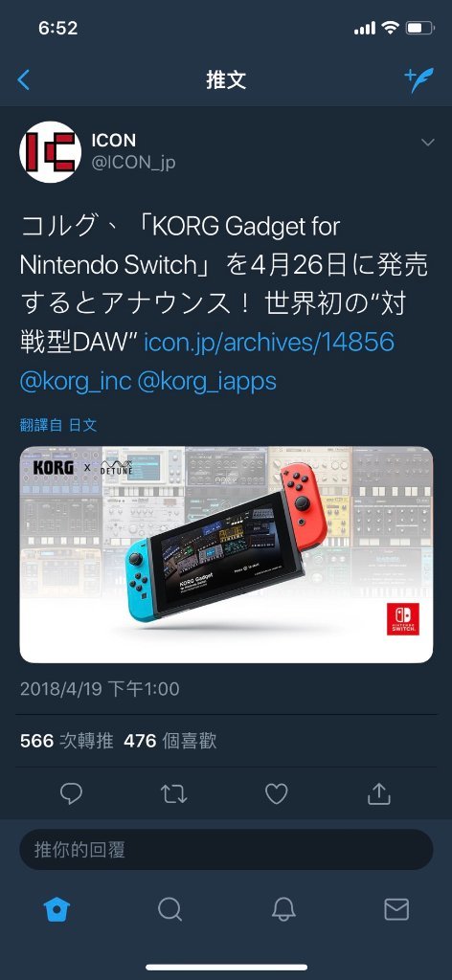Open the Nintendo Switch image thumbnail
Screen dimensions: 452x980
click(x=226, y=554)
